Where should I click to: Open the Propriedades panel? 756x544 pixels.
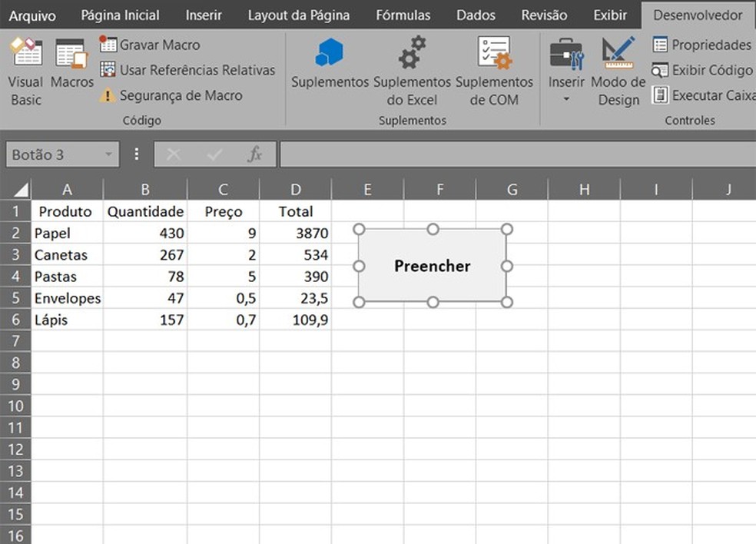click(701, 45)
